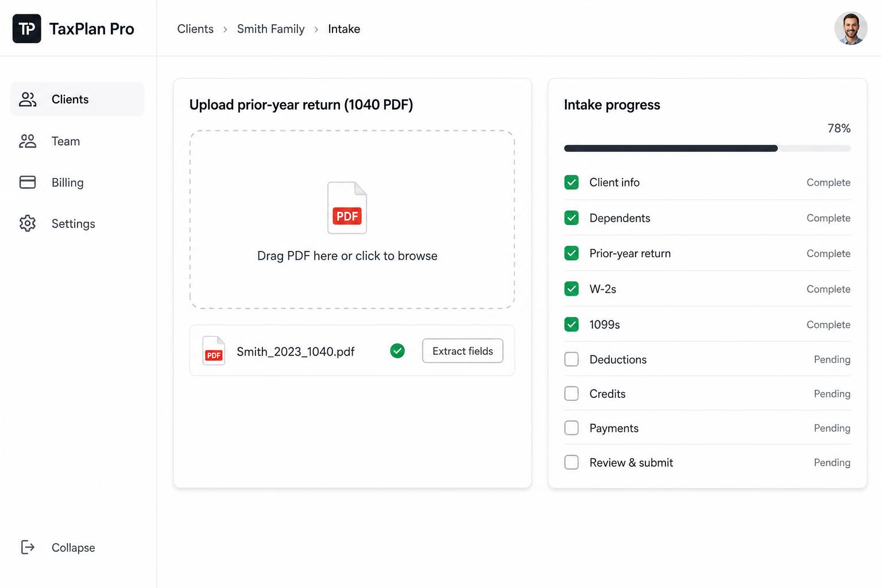The width and height of the screenshot is (882, 588).
Task: Click Complete status of 1099s row
Action: pos(829,325)
